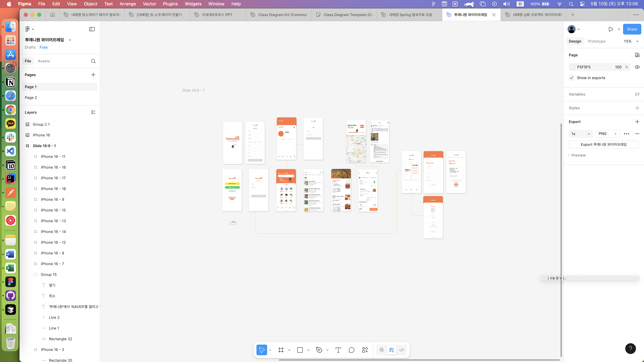Select the iPhone 16 - 11 layer

53,156
